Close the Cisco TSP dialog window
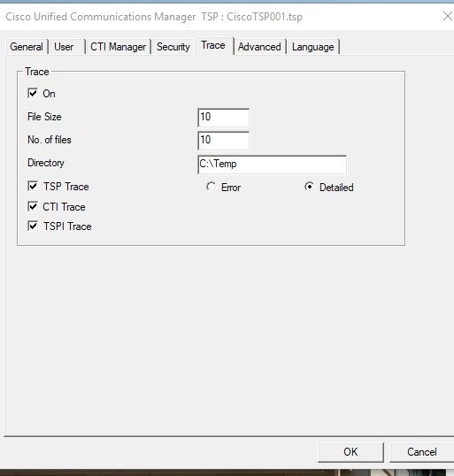This screenshot has width=454, height=476. (x=447, y=16)
